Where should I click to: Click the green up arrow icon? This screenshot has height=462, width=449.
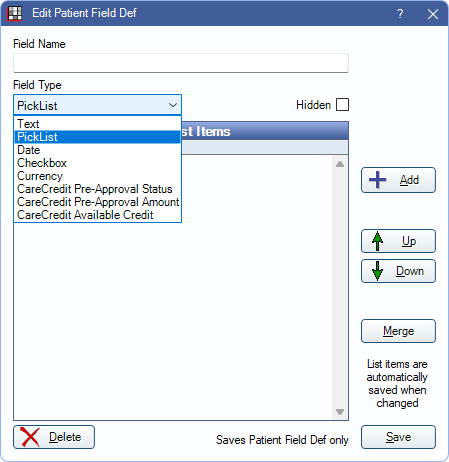pyautogui.click(x=377, y=241)
